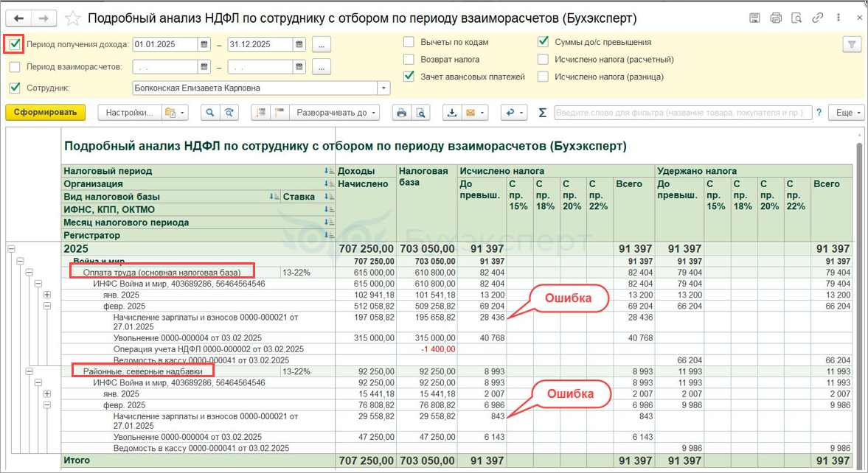Click the save icon in the title bar
The width and height of the screenshot is (868, 473).
point(754,18)
